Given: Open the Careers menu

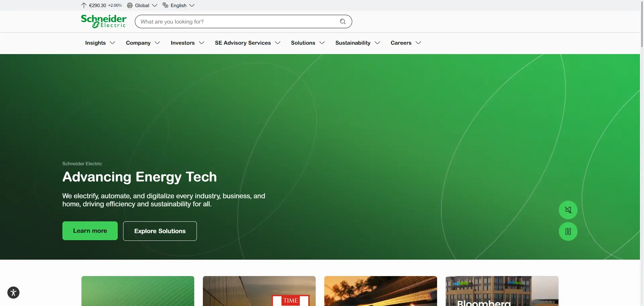Looking at the screenshot, I should [401, 43].
